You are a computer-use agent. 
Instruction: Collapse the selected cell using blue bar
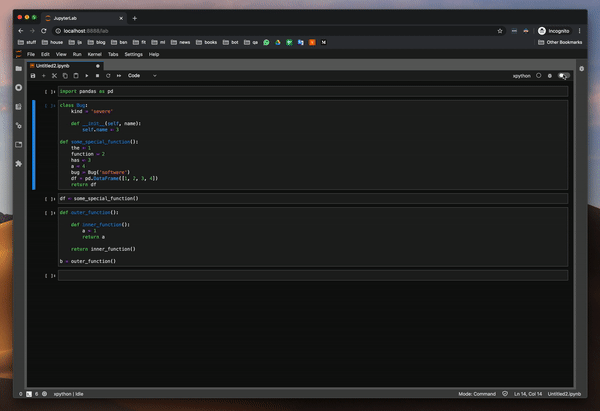point(34,145)
